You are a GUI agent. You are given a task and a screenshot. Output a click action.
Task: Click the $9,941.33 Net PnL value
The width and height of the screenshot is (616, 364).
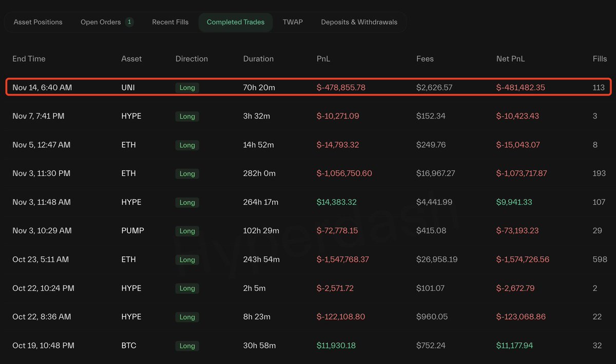tap(514, 202)
